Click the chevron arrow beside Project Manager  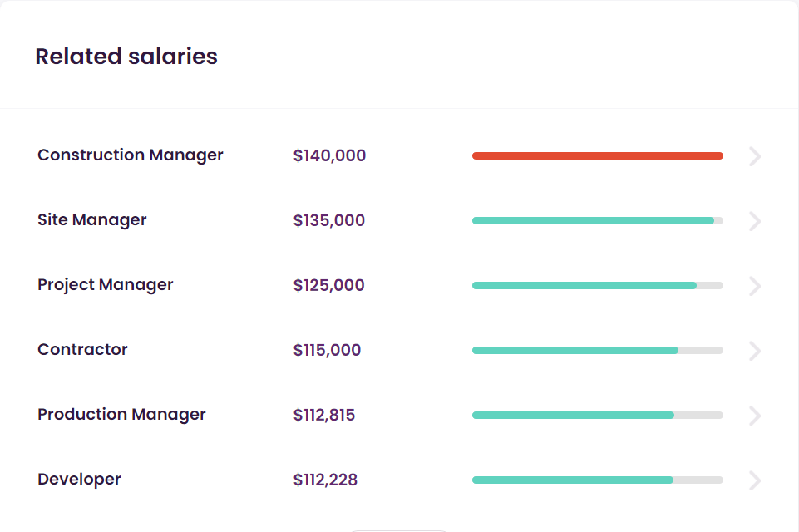point(754,286)
